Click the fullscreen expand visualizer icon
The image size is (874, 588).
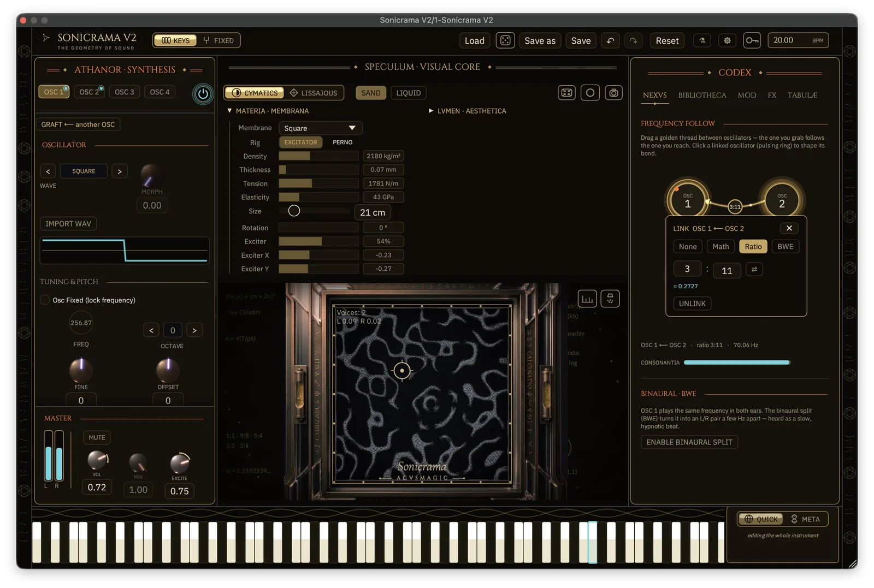pos(567,93)
